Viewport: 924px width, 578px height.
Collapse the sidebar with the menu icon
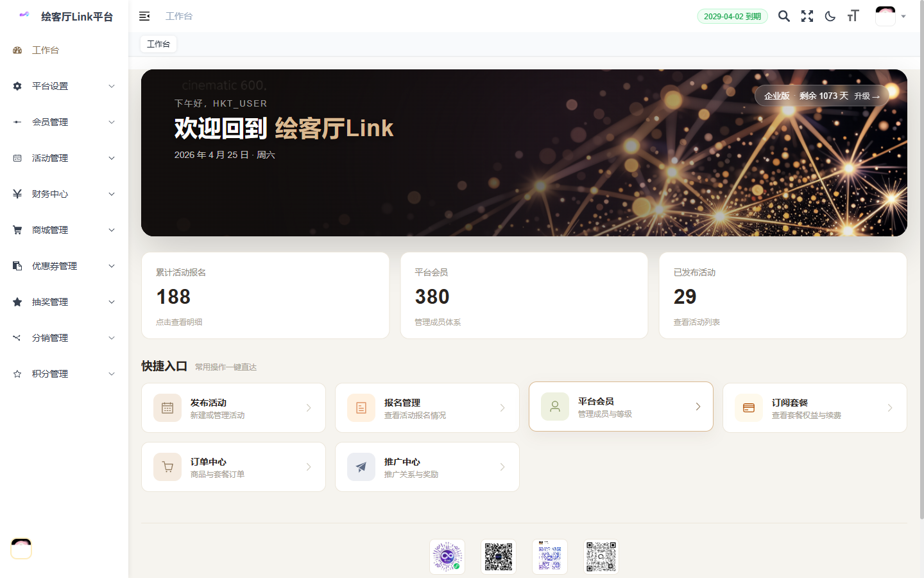[x=144, y=16]
